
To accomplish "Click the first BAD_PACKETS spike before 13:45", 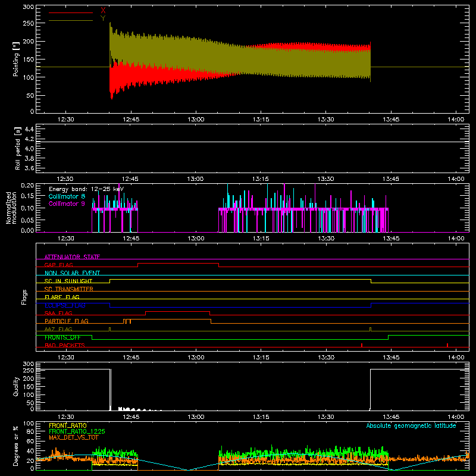I will (362, 345).
